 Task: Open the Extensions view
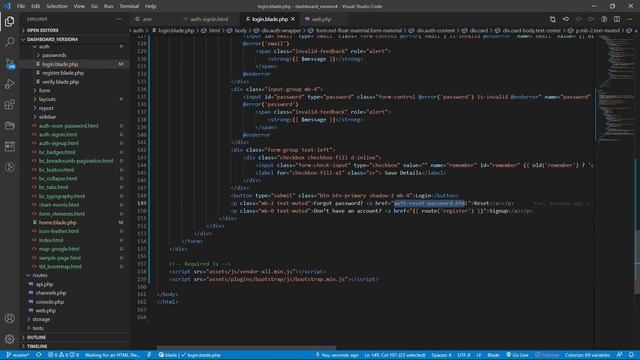point(9,104)
